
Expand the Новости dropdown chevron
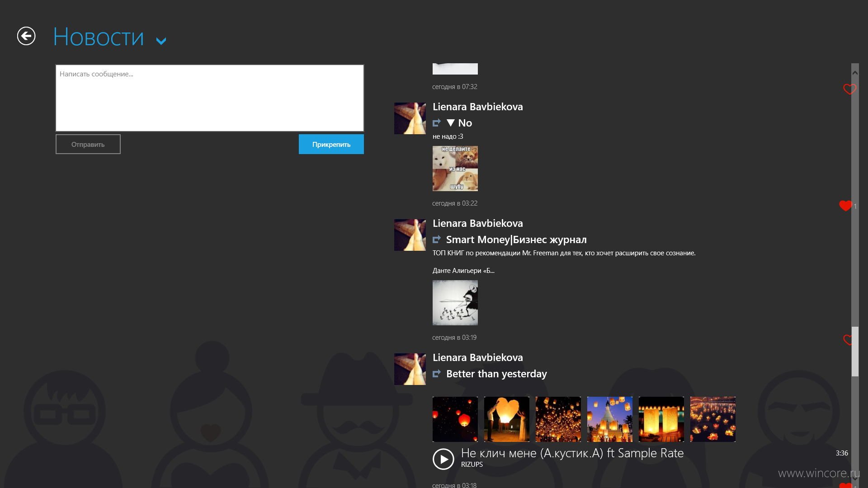(161, 41)
